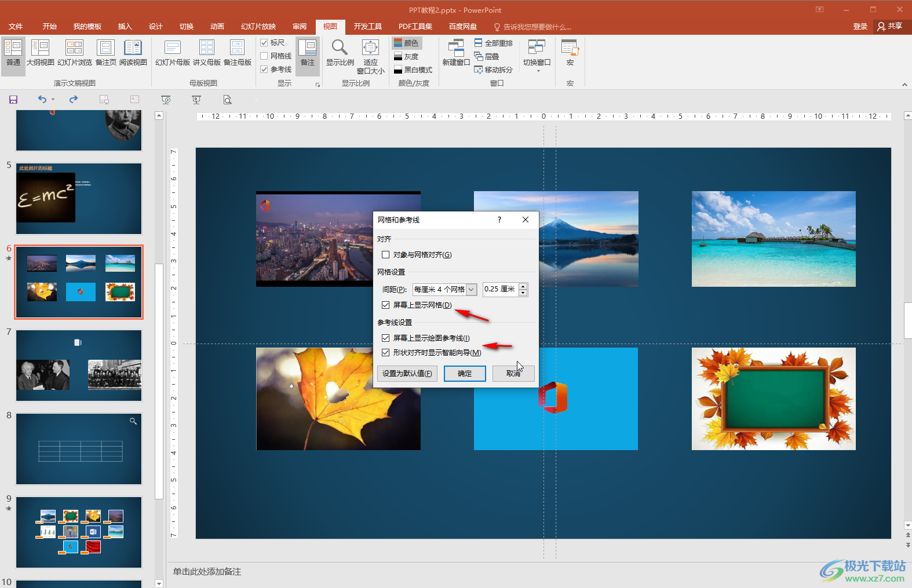
Task: Click the grid spacing value field 0.25 厘米
Action: pos(501,290)
